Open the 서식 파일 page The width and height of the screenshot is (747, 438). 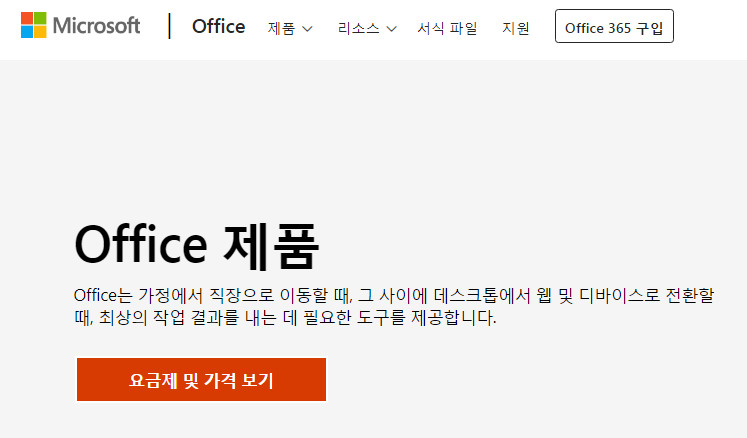(x=447, y=28)
